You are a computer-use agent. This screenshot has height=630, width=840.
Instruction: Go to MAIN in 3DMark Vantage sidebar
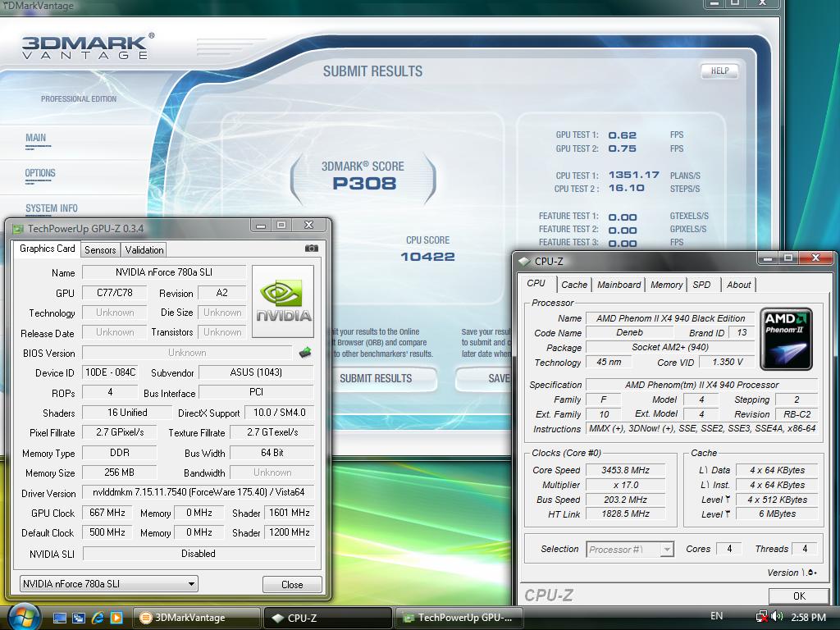click(x=36, y=138)
